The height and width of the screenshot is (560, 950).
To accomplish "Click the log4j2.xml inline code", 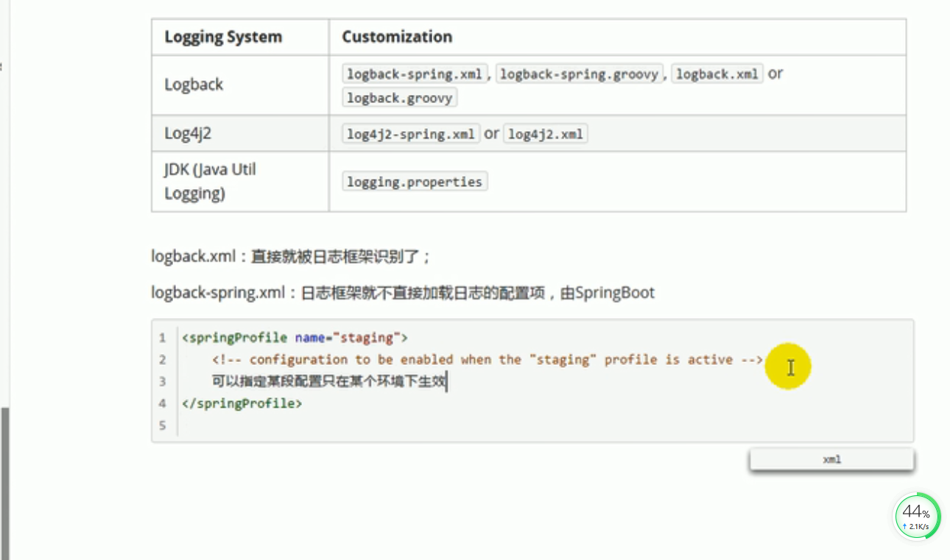I will click(x=545, y=135).
